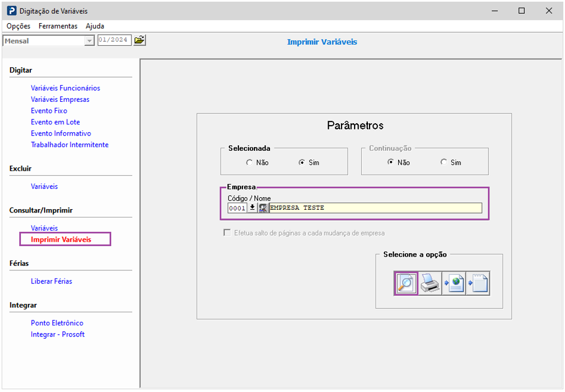The height and width of the screenshot is (392, 565).
Task: Open Variáveis Empresas link
Action: (60, 100)
